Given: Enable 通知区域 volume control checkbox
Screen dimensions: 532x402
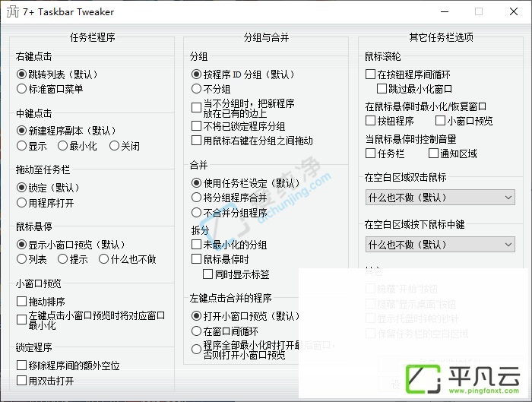Looking at the screenshot, I should [433, 154].
